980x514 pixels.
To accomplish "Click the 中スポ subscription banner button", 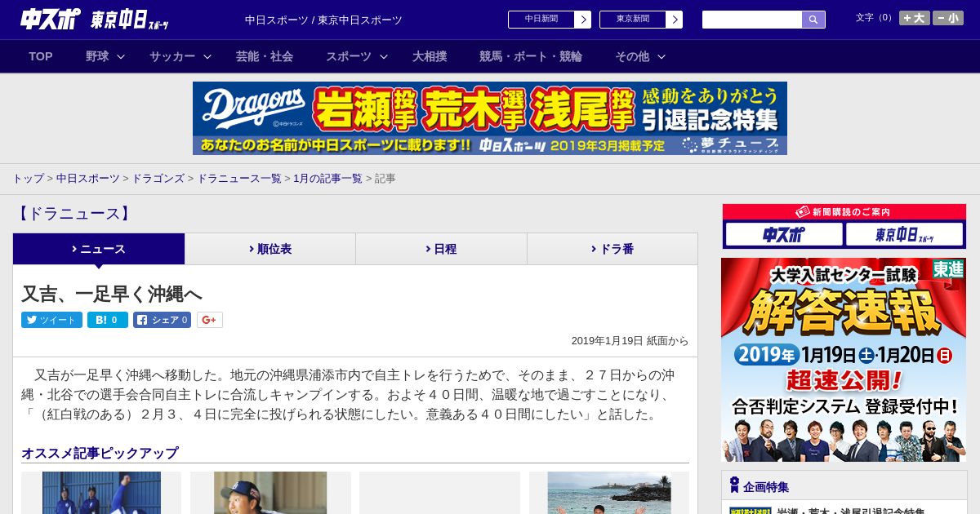I will 784,235.
